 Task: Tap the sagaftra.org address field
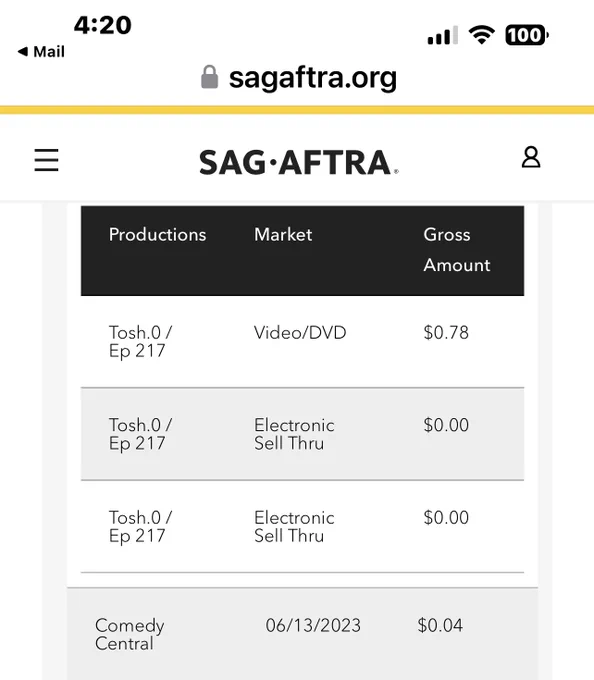pos(299,78)
